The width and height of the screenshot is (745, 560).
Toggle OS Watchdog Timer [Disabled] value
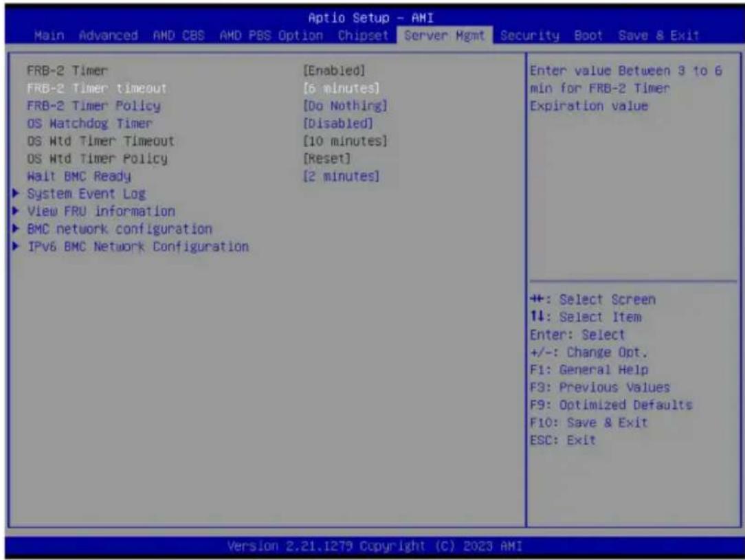click(x=338, y=124)
